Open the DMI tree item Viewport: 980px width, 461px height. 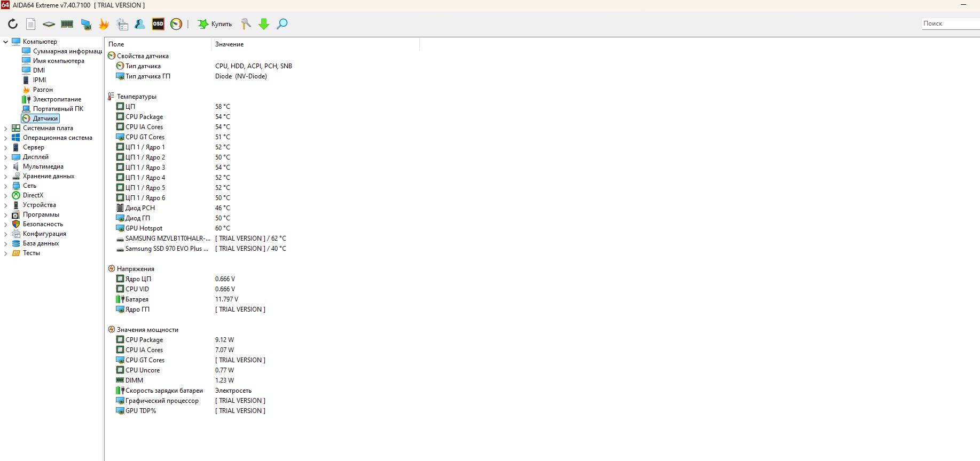(x=39, y=70)
